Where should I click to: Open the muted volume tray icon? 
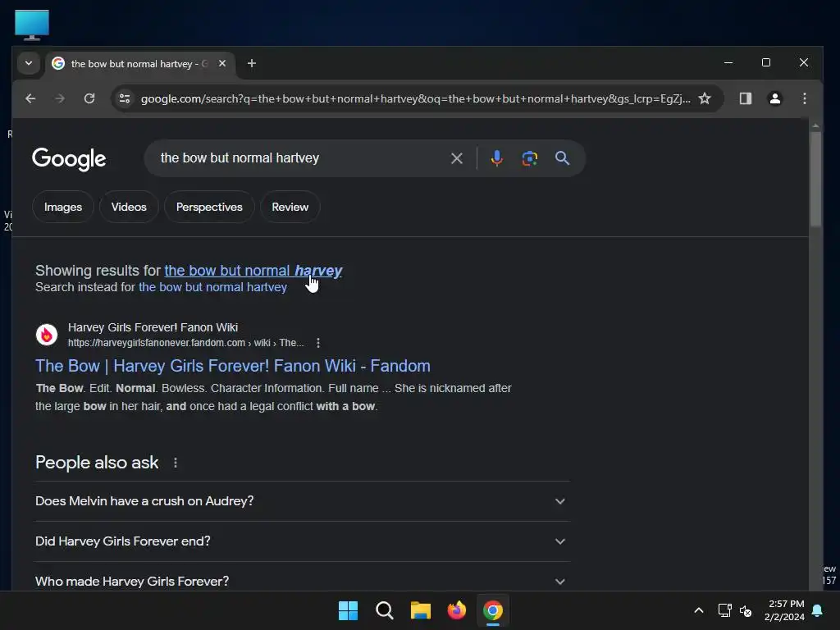click(745, 610)
